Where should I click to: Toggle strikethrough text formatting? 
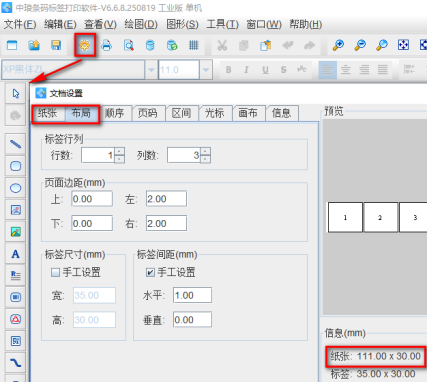point(284,70)
